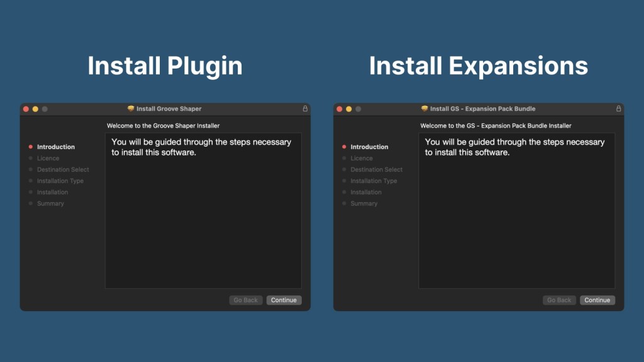644x362 pixels.
Task: Click Go Back in Groove Shaper installer
Action: (x=246, y=300)
